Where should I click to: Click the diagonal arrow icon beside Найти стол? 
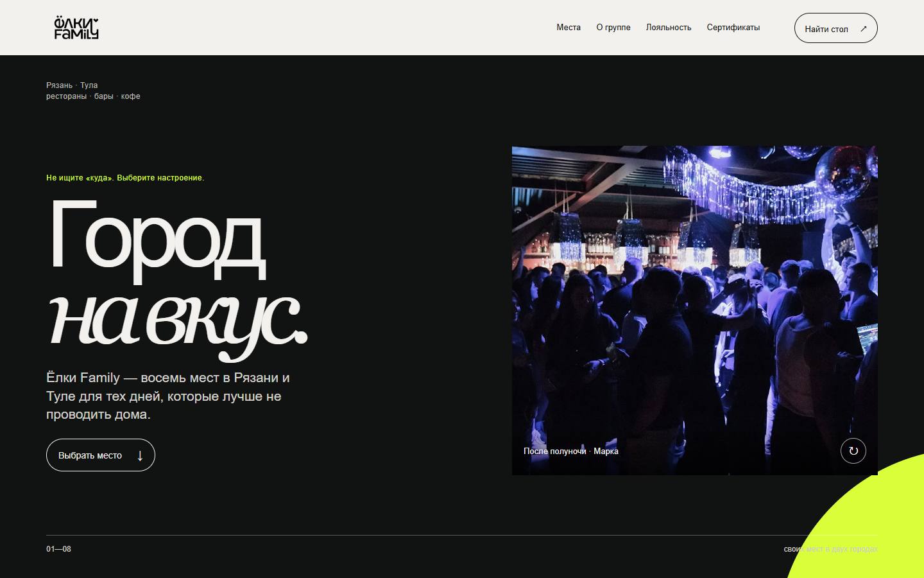(863, 29)
